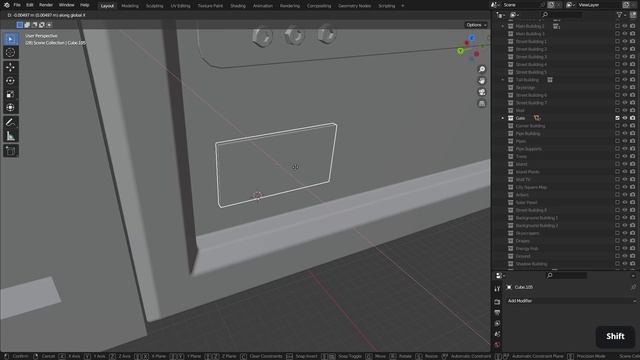Select the Rotate tool

[11, 81]
